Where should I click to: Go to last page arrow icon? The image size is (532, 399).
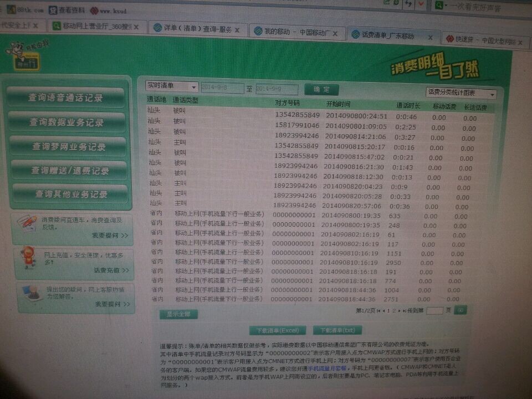point(404,311)
